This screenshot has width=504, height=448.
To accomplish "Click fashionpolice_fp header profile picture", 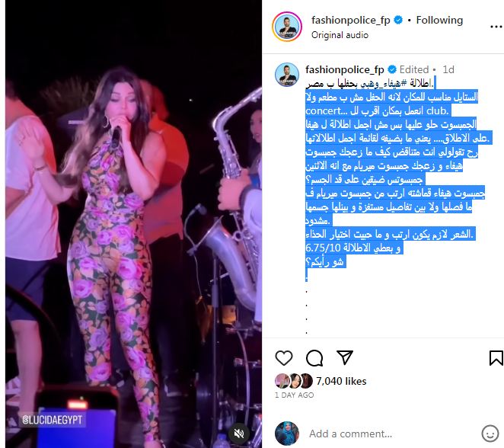I will (x=287, y=27).
